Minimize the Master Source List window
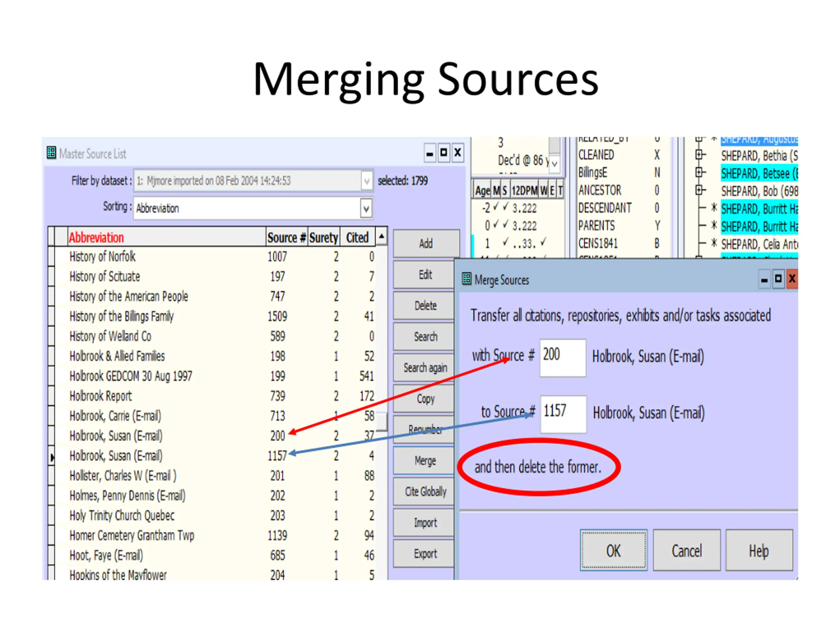 [430, 153]
